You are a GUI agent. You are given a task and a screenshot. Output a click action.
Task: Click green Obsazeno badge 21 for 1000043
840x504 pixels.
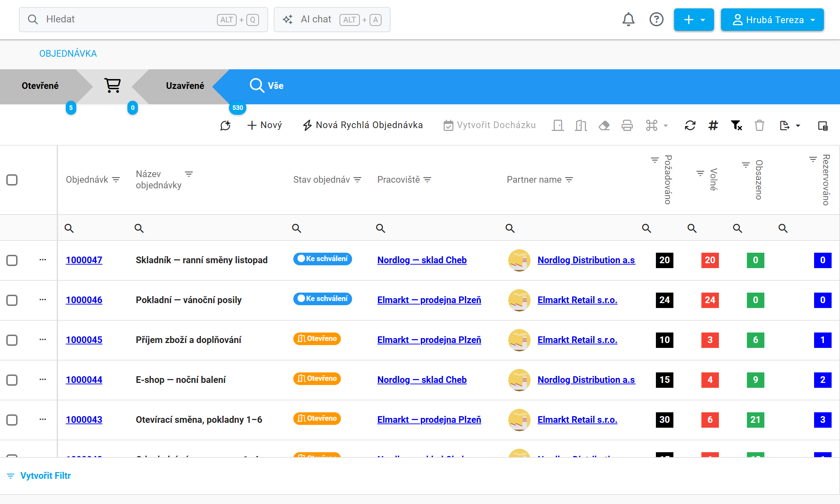(x=755, y=420)
